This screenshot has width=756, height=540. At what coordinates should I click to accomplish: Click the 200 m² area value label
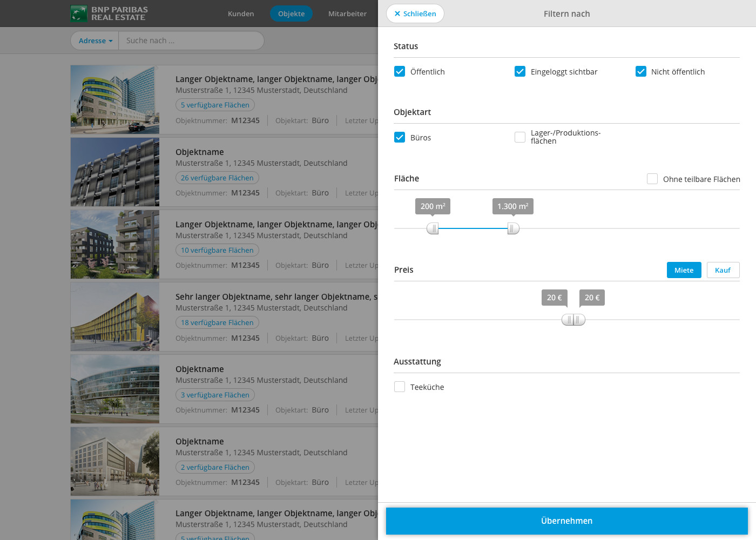coord(433,206)
